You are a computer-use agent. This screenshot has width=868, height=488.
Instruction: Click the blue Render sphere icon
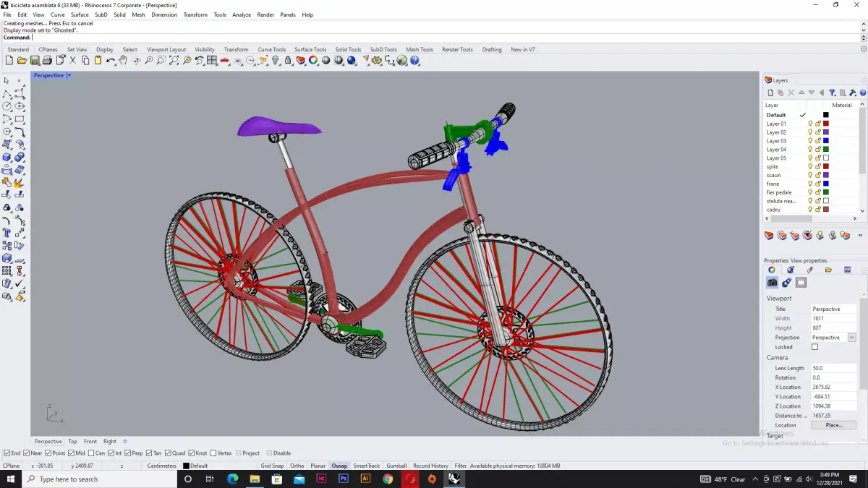(x=352, y=61)
